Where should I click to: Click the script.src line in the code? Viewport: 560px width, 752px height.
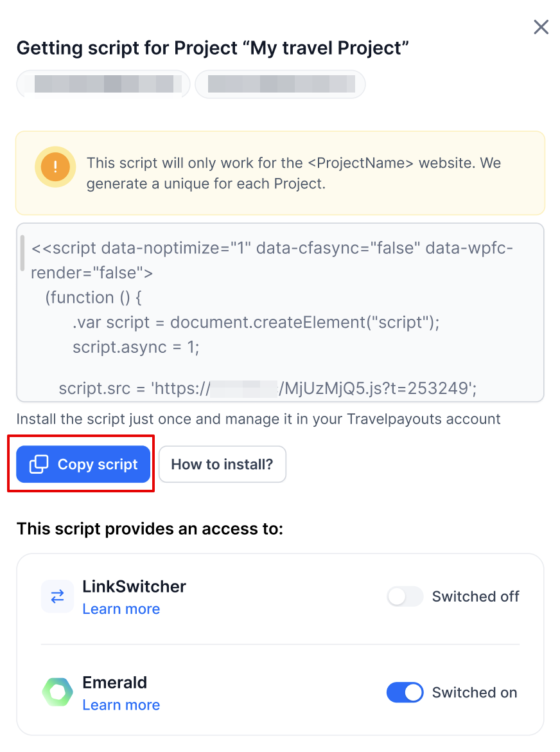pyautogui.click(x=267, y=388)
